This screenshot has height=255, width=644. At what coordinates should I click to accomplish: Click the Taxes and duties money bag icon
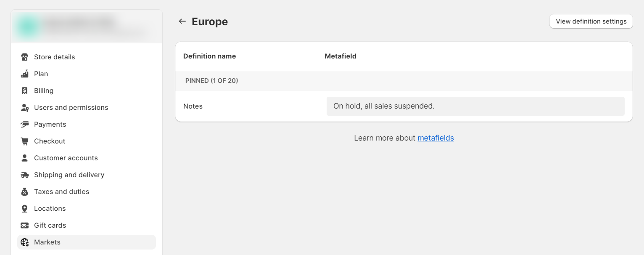(x=25, y=191)
